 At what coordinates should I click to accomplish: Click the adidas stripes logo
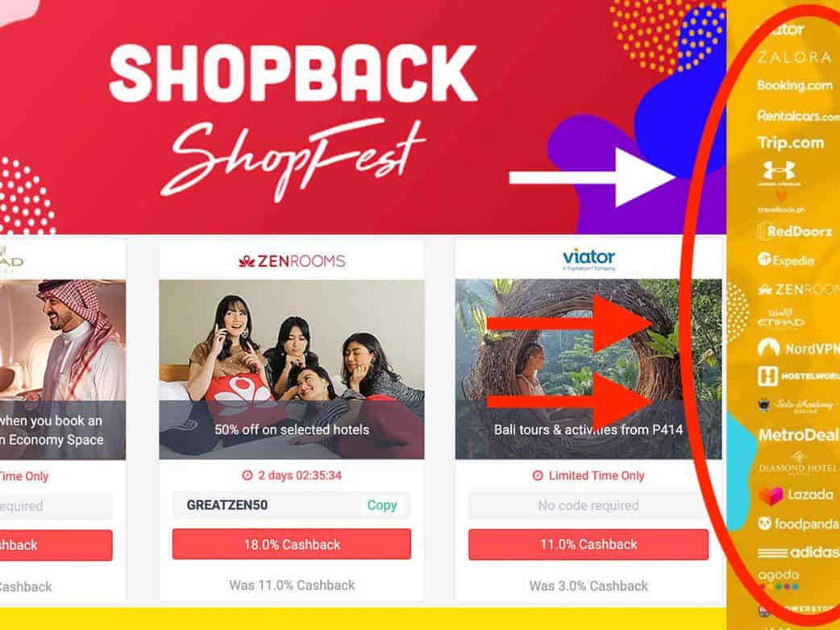[798, 552]
